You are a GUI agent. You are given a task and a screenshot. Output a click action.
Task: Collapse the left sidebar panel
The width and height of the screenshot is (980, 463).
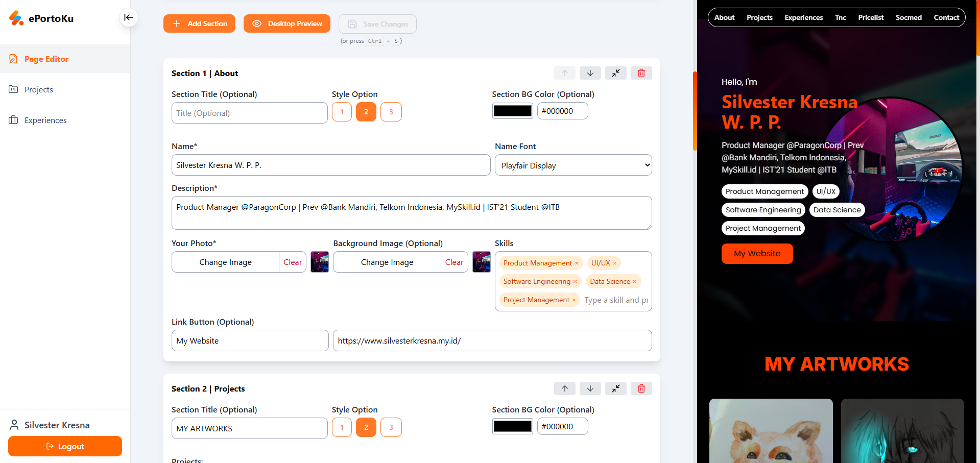point(128,17)
